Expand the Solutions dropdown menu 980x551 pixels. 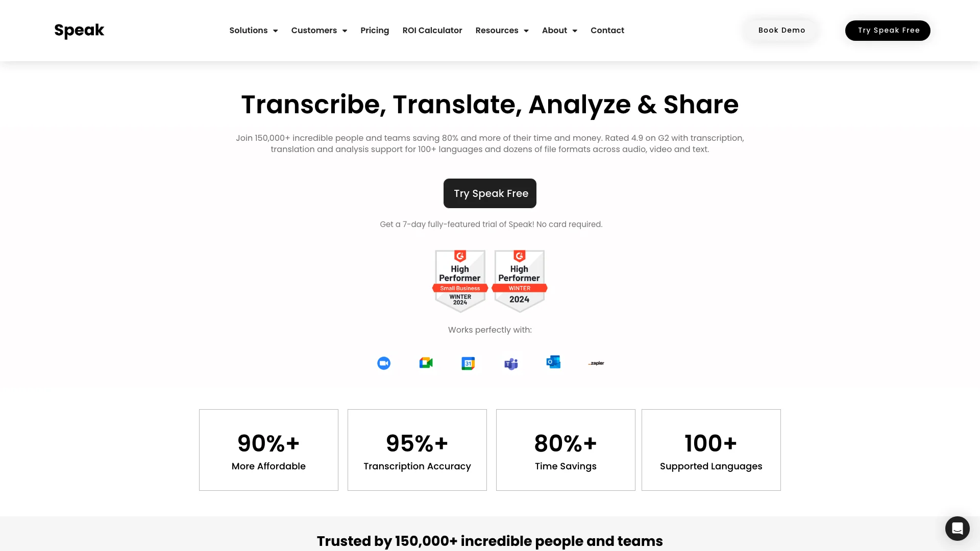pyautogui.click(x=254, y=30)
